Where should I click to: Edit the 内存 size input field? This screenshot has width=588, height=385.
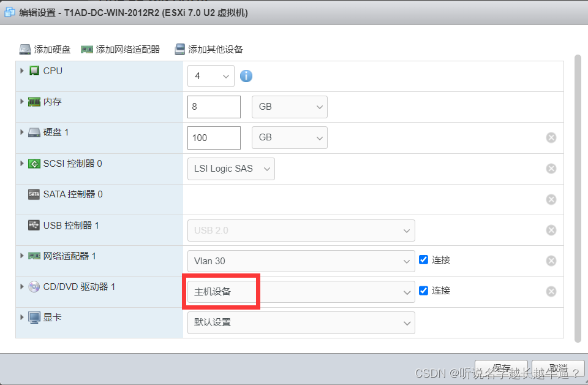pos(213,107)
